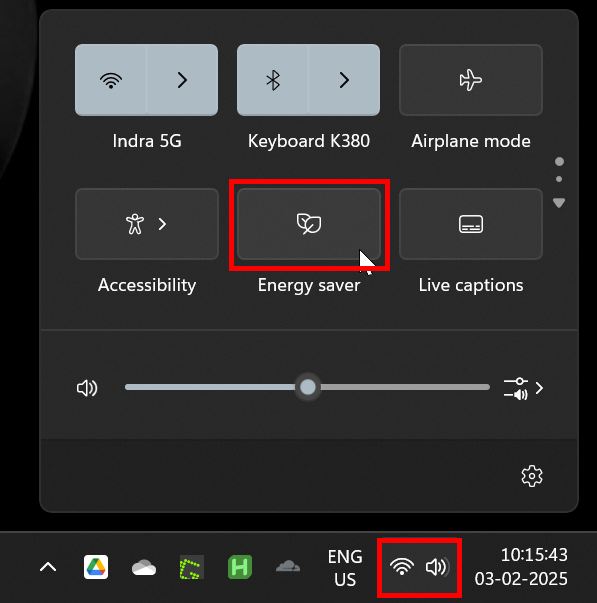Enable Airplane mode tile
This screenshot has width=597, height=603.
pyautogui.click(x=471, y=80)
